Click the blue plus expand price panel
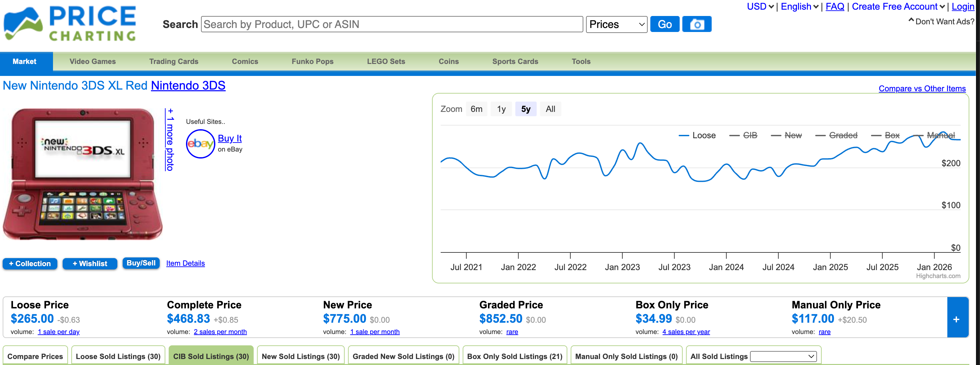 coord(956,319)
